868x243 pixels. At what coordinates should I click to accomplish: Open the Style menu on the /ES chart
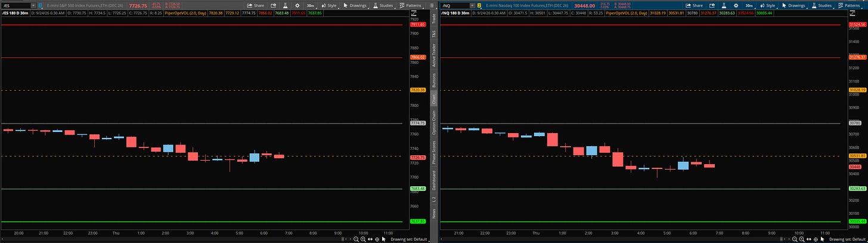coord(328,5)
